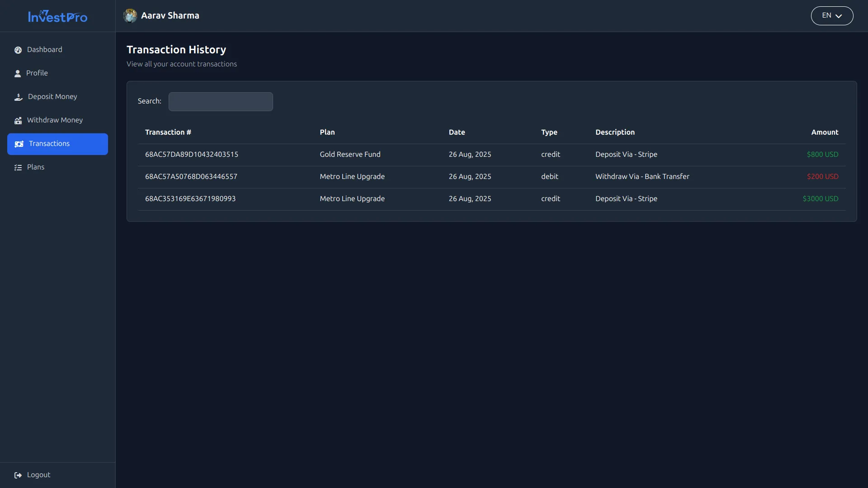
Task: Focus the transaction Search input field
Action: pos(221,102)
